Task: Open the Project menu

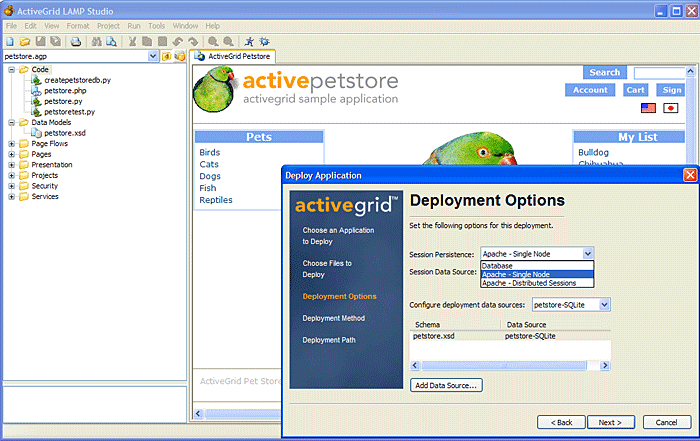Action: pyautogui.click(x=108, y=25)
